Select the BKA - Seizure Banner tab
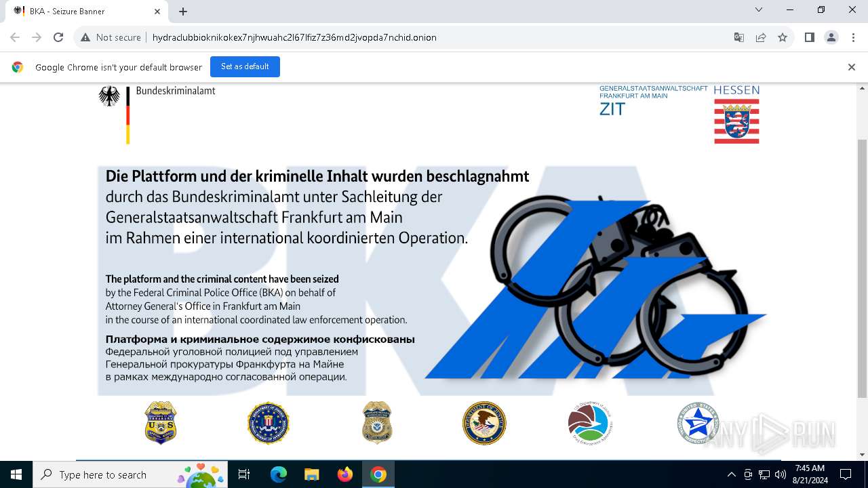The image size is (868, 488). pyautogui.click(x=86, y=11)
